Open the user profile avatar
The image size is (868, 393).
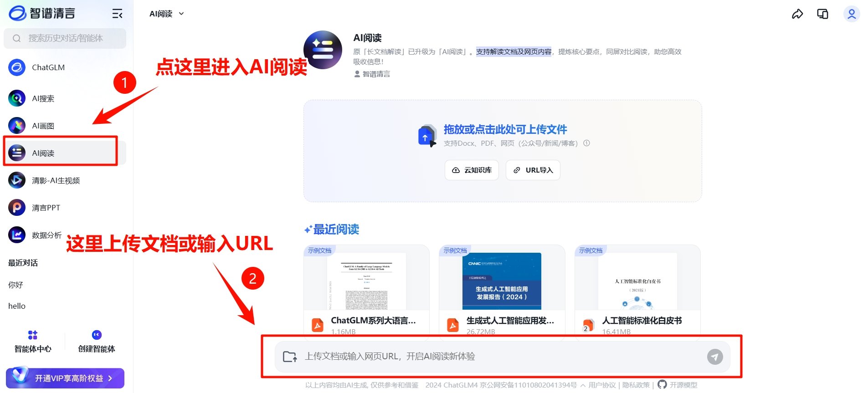[x=852, y=14]
